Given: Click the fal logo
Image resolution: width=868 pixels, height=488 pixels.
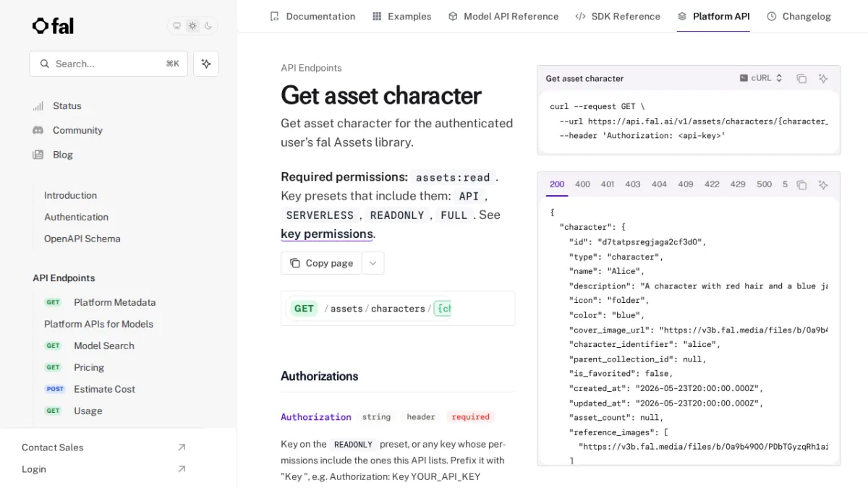Looking at the screenshot, I should click(53, 26).
